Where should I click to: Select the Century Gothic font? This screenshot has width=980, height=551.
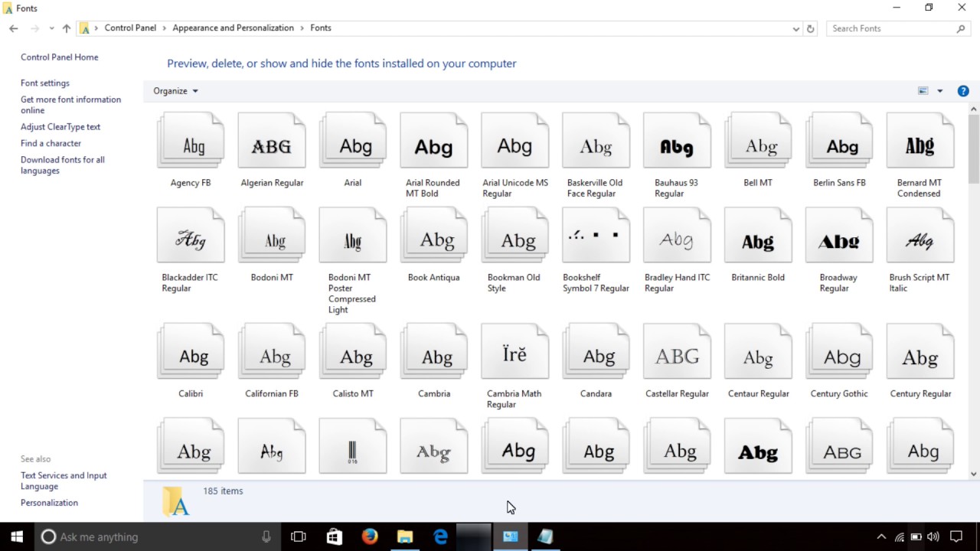840,351
